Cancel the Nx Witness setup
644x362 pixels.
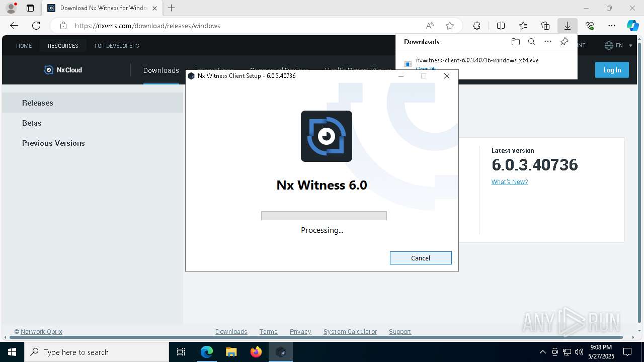[421, 258]
